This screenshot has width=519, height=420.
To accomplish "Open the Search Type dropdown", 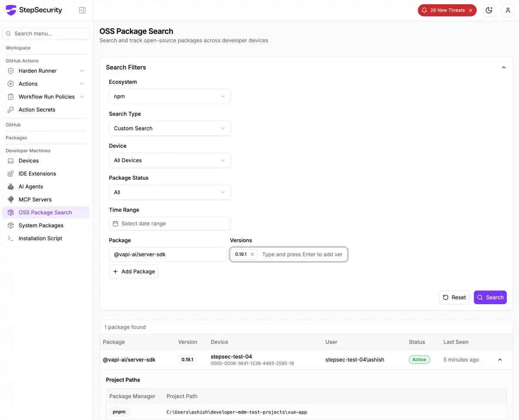I will pyautogui.click(x=170, y=128).
